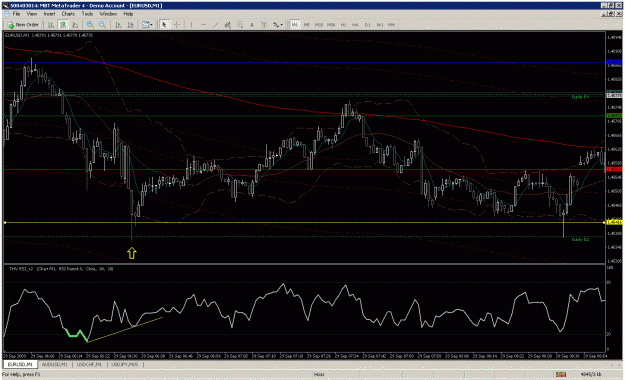625x380 pixels.
Task: Zoom in on the chart
Action: point(90,25)
